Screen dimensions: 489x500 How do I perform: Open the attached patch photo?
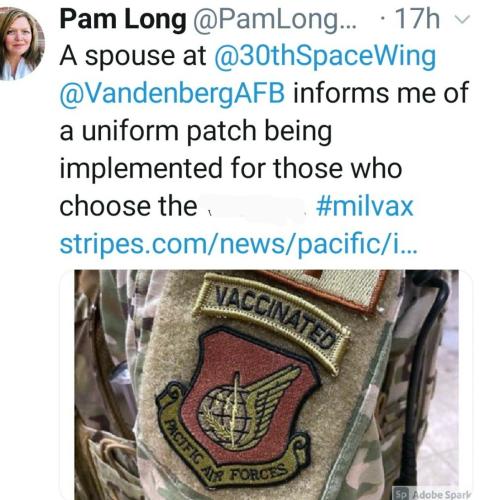[266, 385]
